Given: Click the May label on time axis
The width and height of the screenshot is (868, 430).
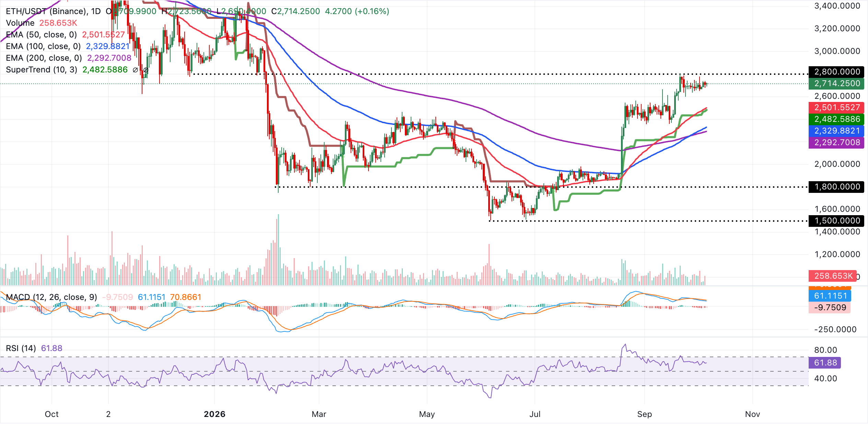Looking at the screenshot, I should coord(427,414).
